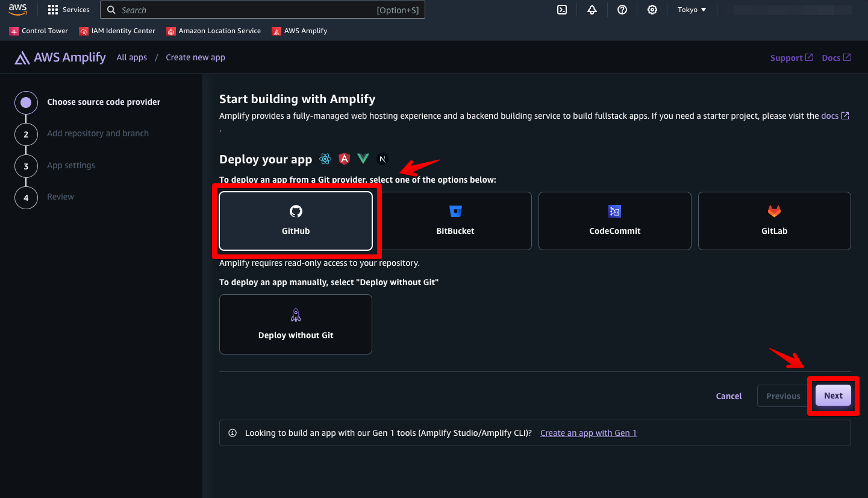Open settings gear icon in header
The width and height of the screenshot is (868, 498).
pos(652,10)
